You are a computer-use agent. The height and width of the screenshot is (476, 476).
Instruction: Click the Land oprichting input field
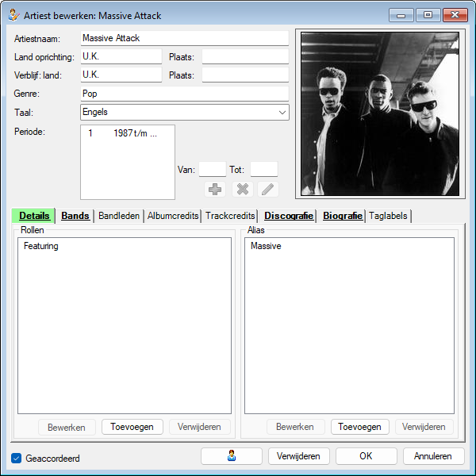point(121,56)
